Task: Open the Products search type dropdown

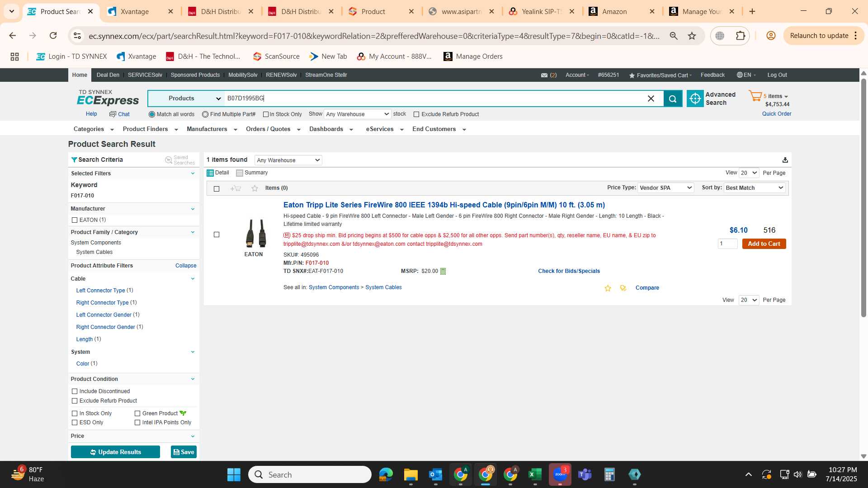Action: (186, 99)
